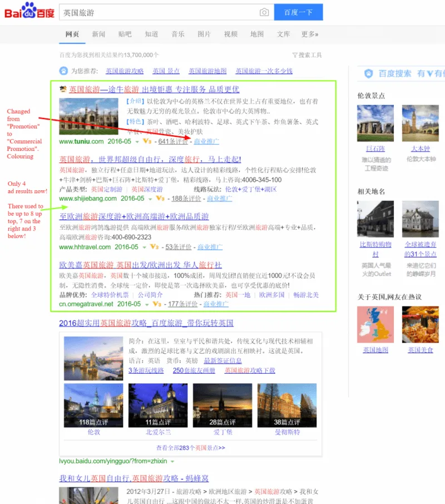445x504 pixels.
Task: Select the 地图 tab
Action: (257, 34)
